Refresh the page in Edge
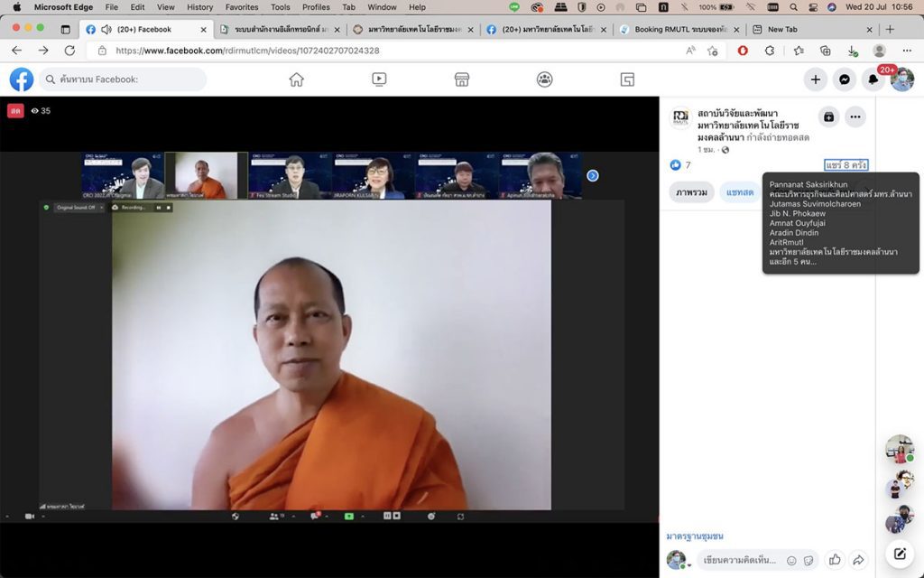Screen dimensions: 924x578 click(69, 51)
